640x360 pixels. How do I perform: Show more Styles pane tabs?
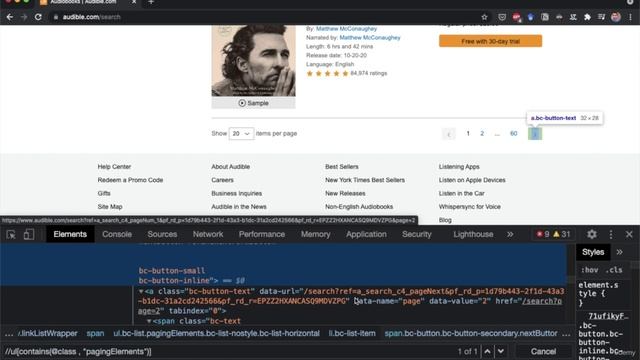pos(620,252)
